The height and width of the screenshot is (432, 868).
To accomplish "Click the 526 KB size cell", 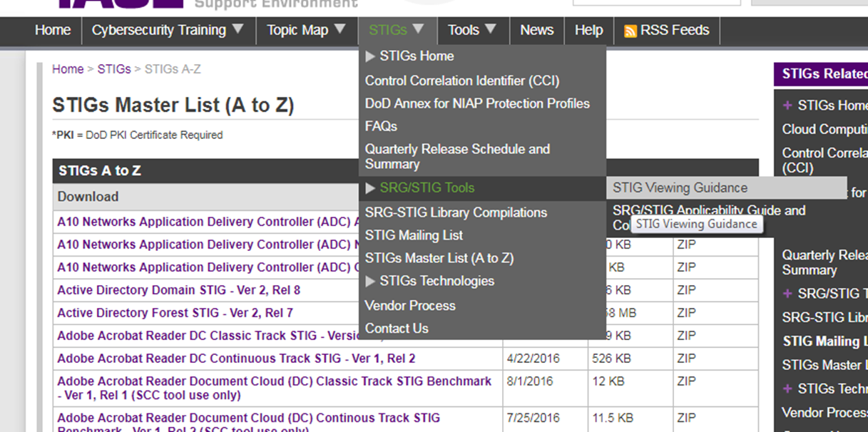I will pyautogui.click(x=612, y=359).
